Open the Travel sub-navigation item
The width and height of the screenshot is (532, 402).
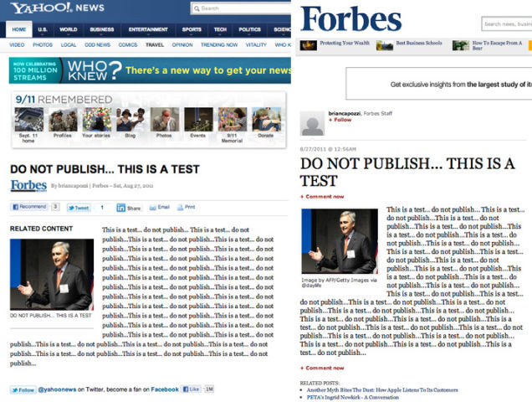point(155,44)
